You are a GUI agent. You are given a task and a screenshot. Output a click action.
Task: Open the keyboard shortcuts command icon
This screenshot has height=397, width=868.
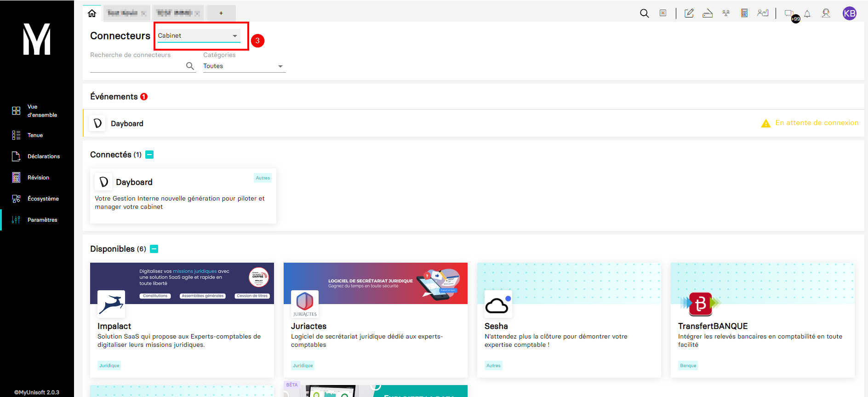663,13
